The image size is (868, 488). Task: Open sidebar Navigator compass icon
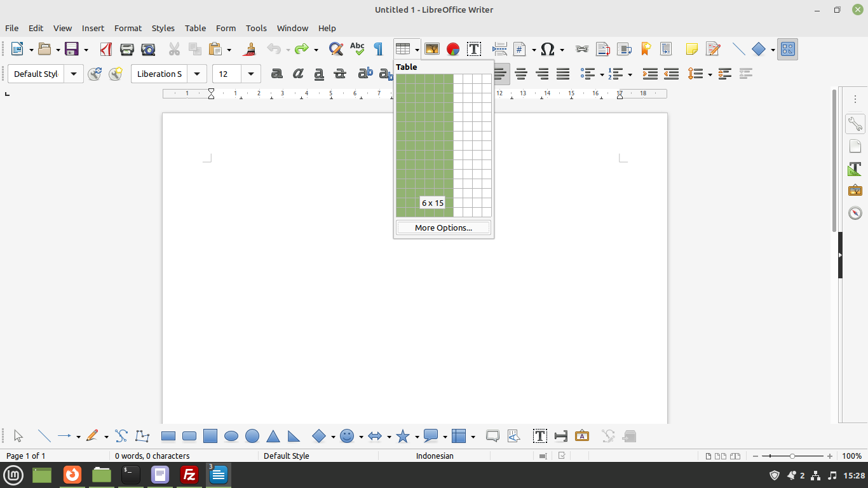click(855, 213)
